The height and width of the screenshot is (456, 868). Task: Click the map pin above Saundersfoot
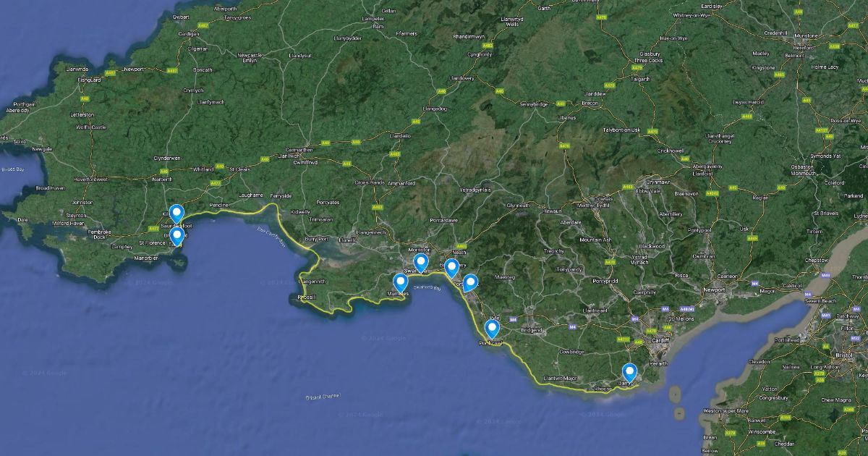(x=176, y=212)
